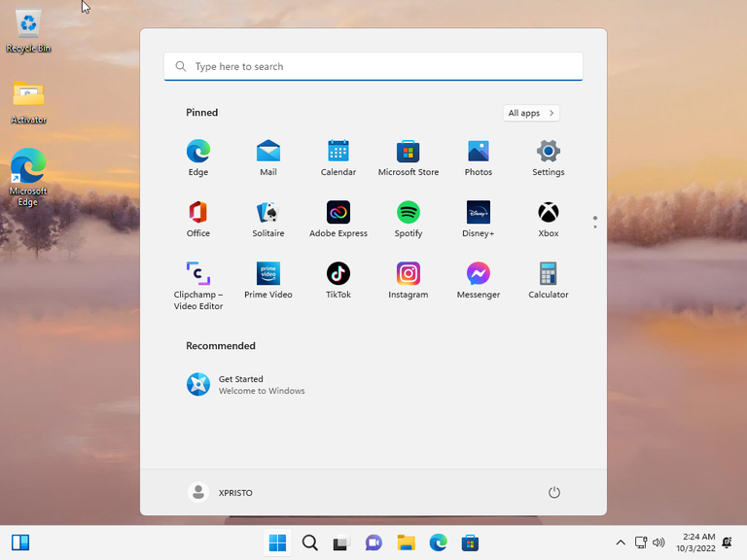The image size is (747, 560).
Task: Click the volume tray icon
Action: 658,542
